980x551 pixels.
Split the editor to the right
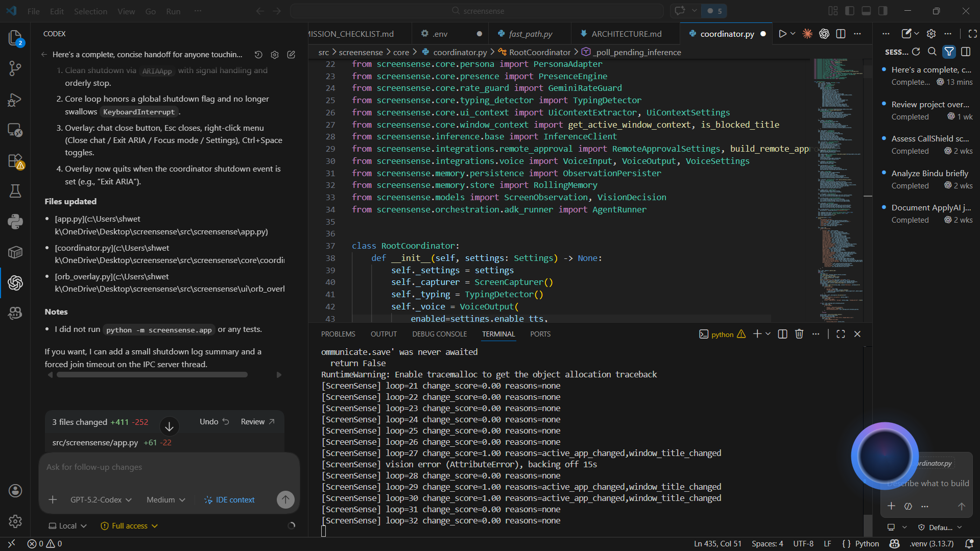tap(841, 34)
